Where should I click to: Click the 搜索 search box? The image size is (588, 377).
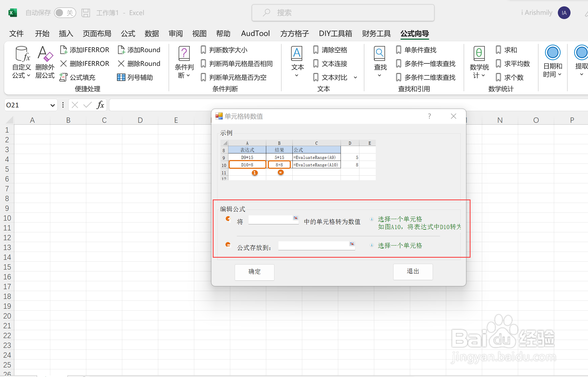[x=343, y=13]
